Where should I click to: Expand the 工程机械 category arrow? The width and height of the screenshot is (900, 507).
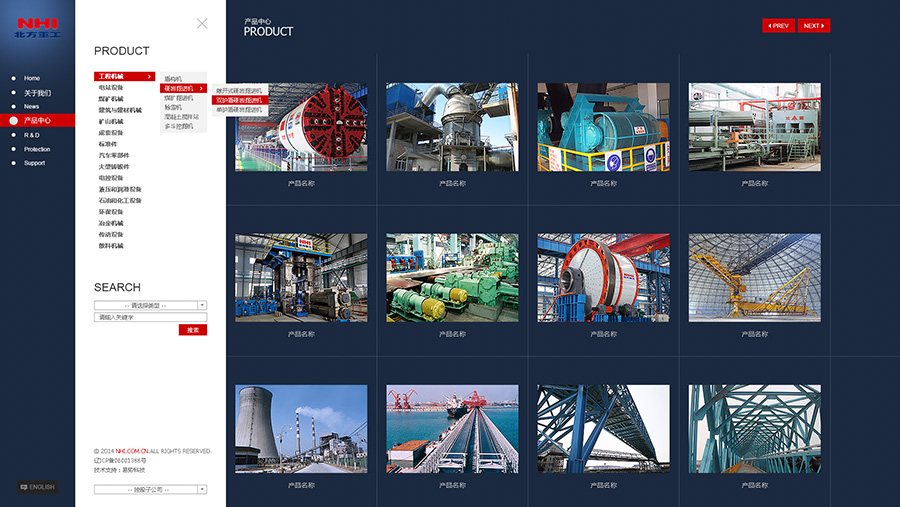[x=150, y=76]
